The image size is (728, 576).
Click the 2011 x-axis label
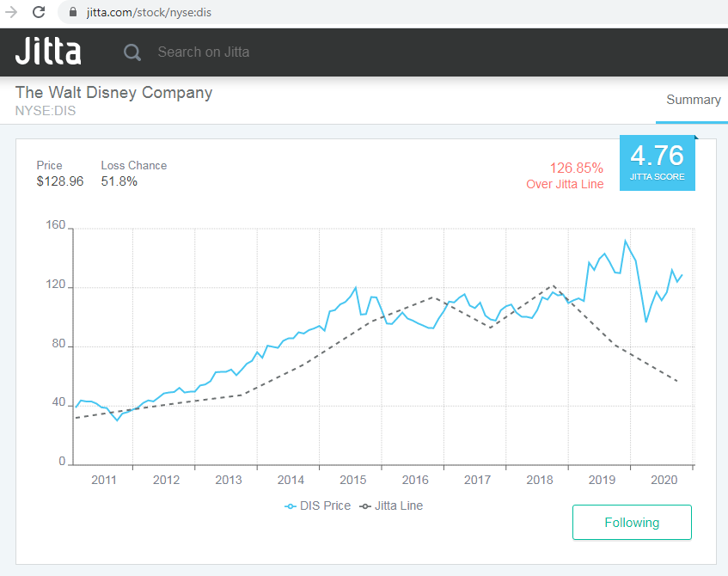pos(103,480)
